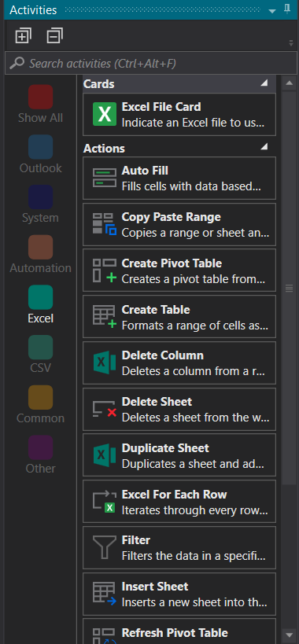
Task: Click the Filter funnel icon
Action: click(105, 547)
